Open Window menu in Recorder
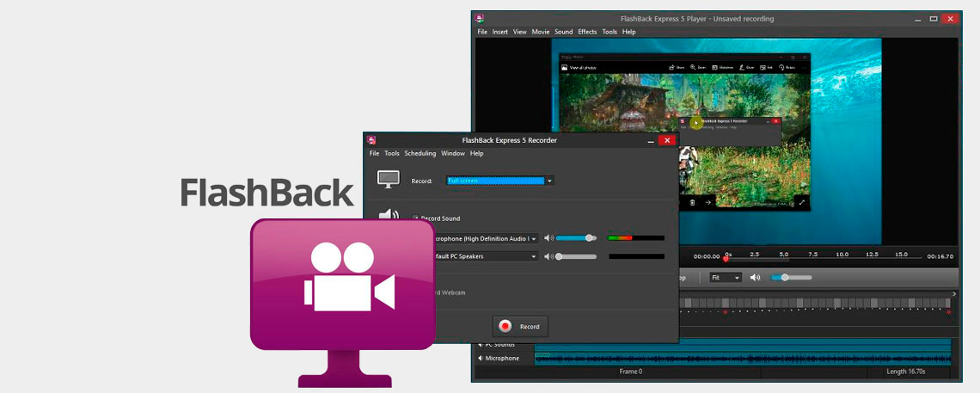The image size is (980, 393). (453, 154)
